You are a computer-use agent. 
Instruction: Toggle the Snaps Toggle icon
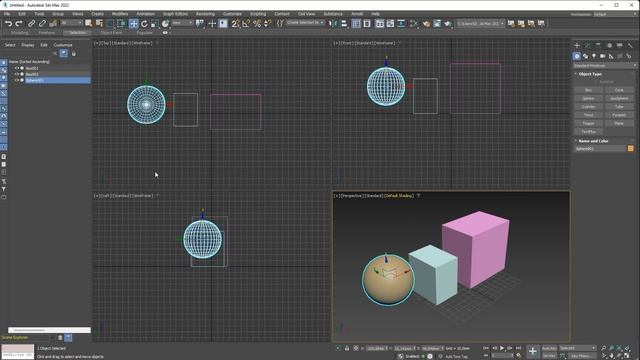click(236, 24)
